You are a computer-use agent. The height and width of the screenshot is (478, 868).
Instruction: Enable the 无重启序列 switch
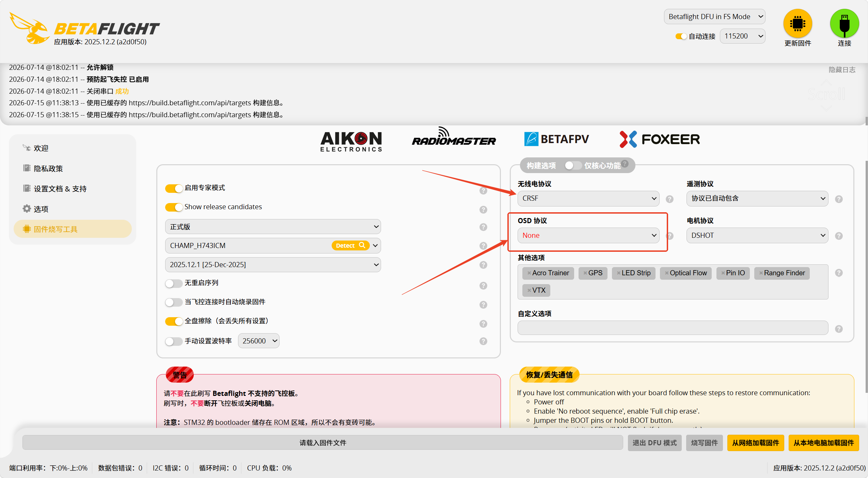pyautogui.click(x=174, y=283)
